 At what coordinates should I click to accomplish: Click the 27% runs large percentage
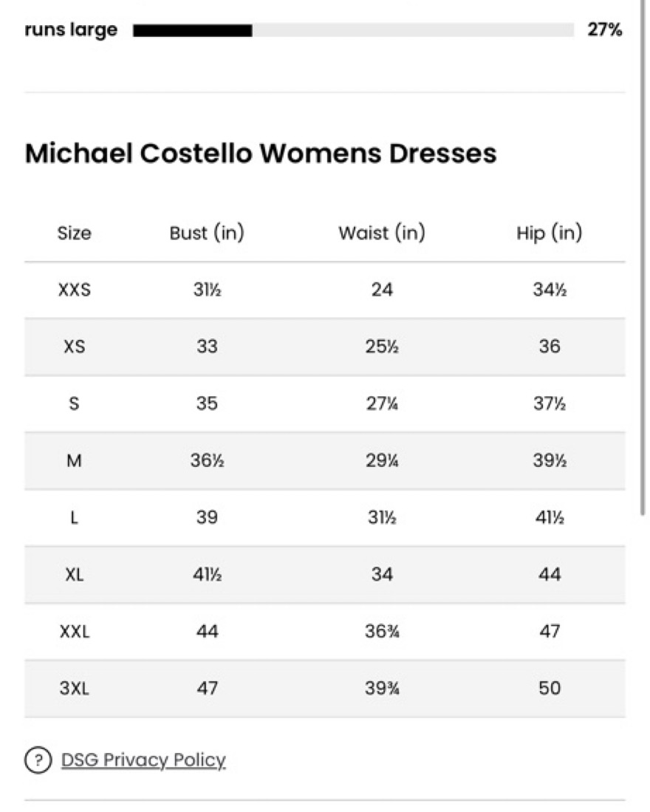(x=604, y=30)
